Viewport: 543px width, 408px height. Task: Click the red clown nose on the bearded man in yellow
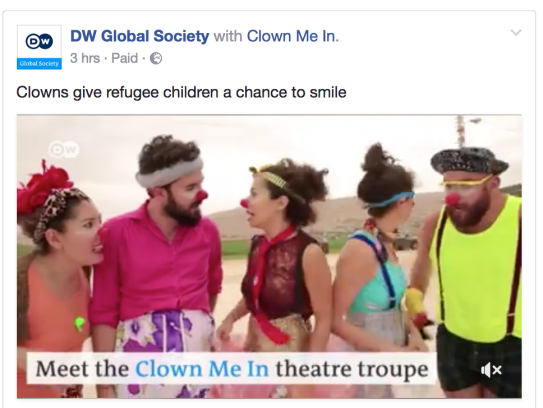coord(452,200)
